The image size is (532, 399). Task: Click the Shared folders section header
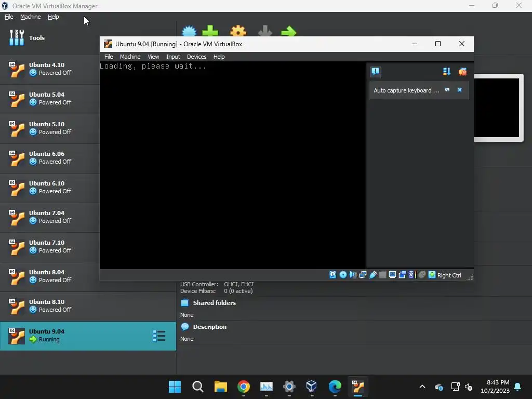coord(214,303)
